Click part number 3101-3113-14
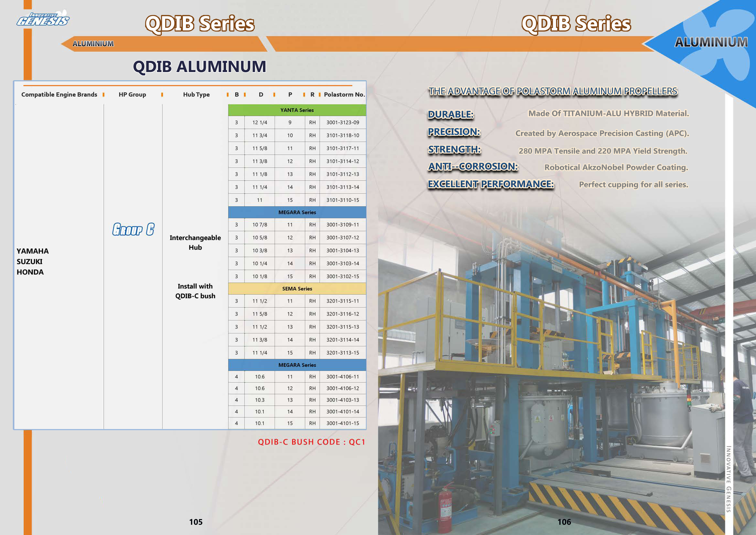Screen dimensions: 756x535 pos(343,187)
